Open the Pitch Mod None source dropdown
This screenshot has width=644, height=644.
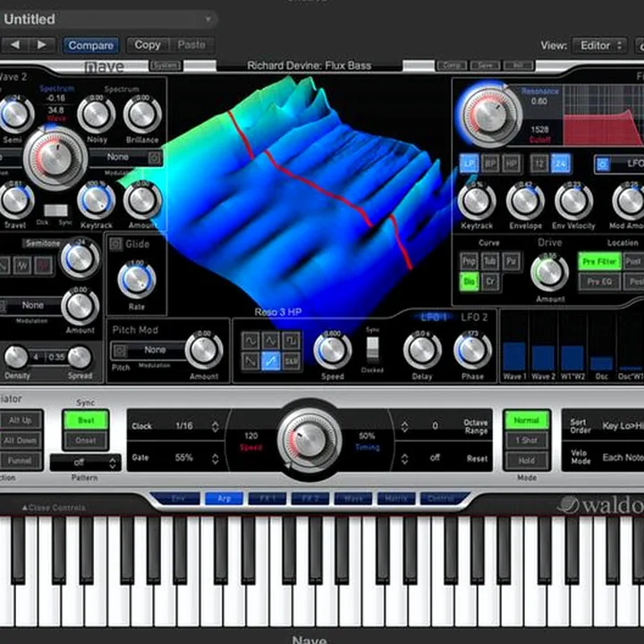click(149, 350)
